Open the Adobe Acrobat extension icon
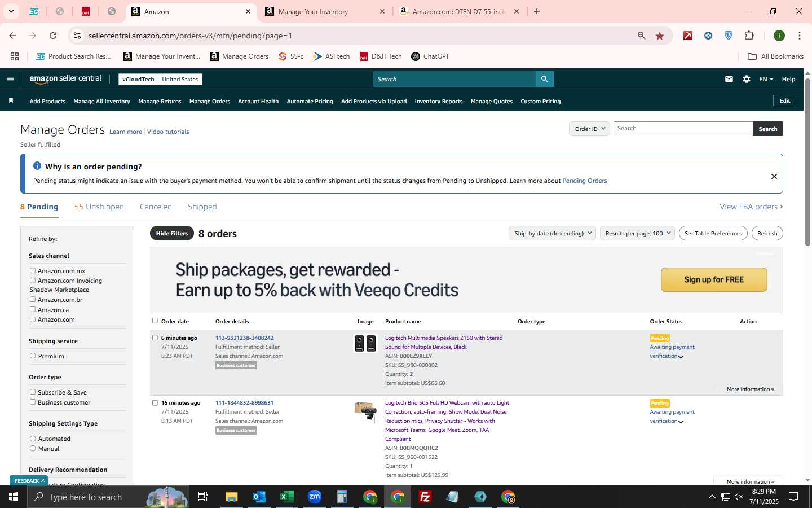 688,36
